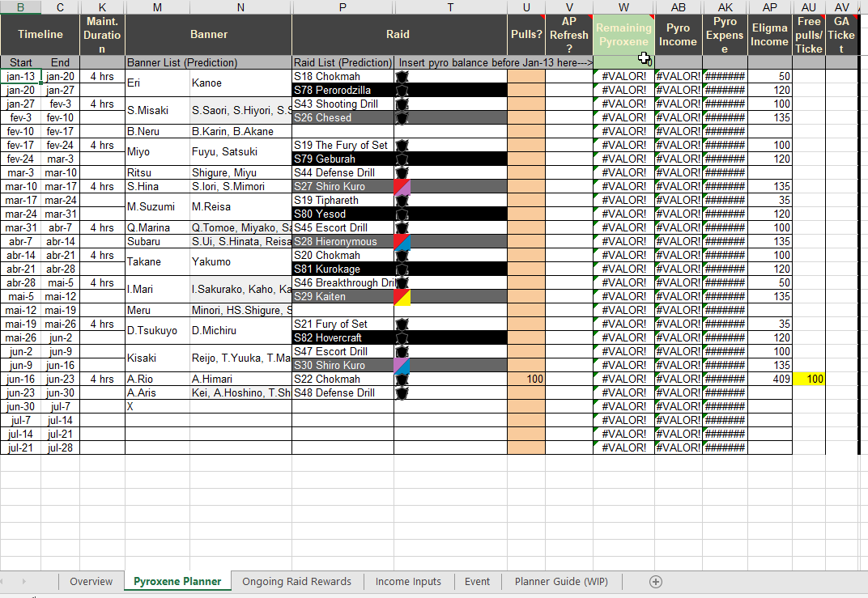The image size is (868, 598).
Task: Select the Kanoe banner cell
Action: tap(240, 83)
